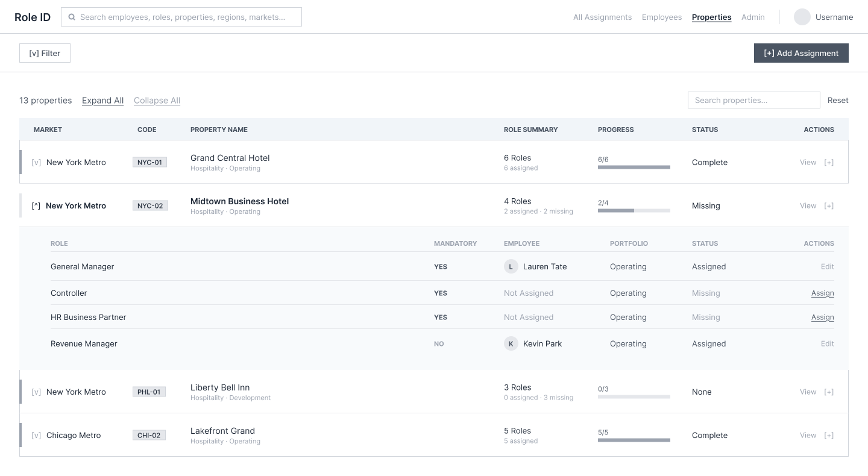The height and width of the screenshot is (476, 868).
Task: Focus the global search field
Action: pos(181,17)
